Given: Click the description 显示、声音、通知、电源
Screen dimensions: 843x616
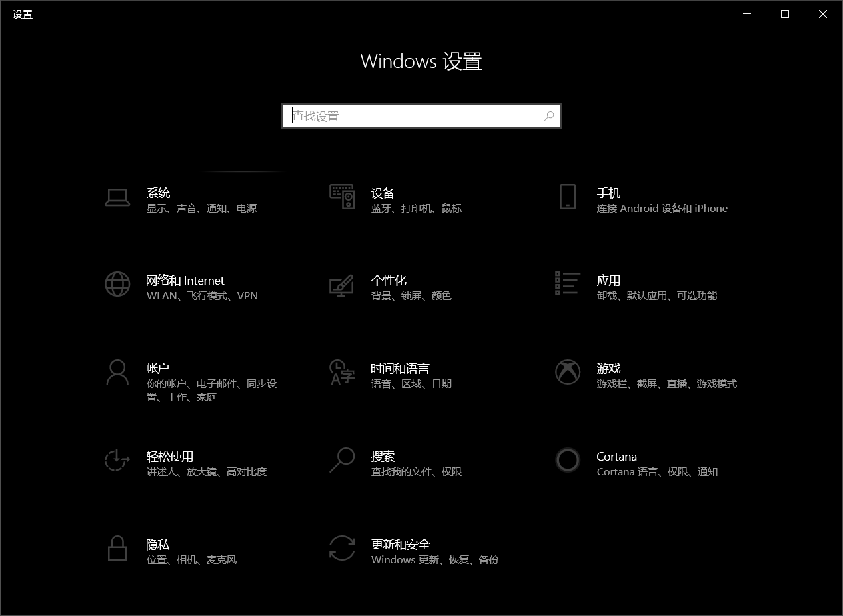Looking at the screenshot, I should click(201, 209).
